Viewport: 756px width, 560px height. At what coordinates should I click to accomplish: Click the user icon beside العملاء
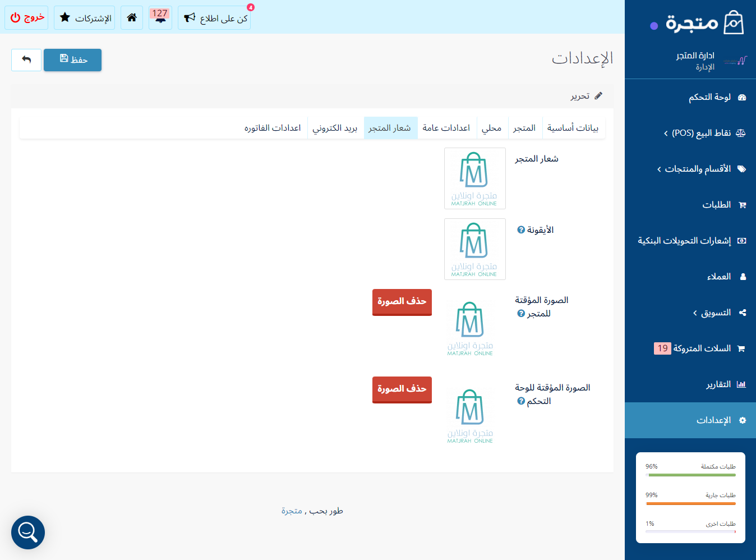743,277
